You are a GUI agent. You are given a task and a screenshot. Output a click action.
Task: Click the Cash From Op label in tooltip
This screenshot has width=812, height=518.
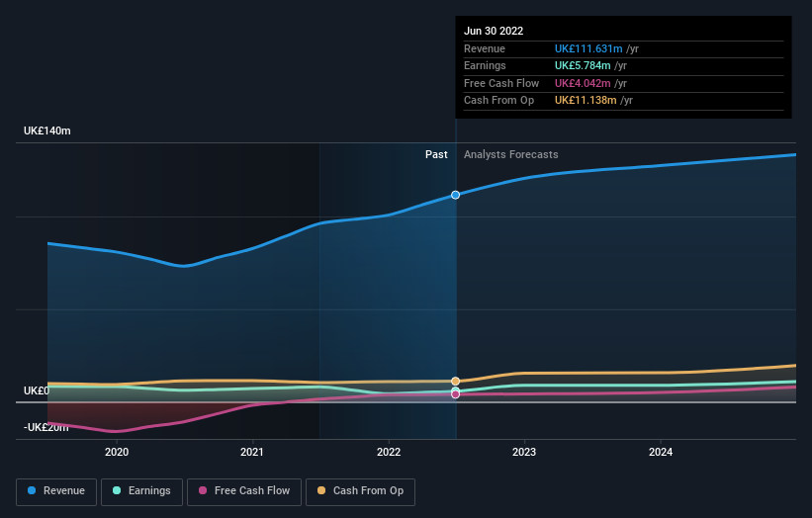click(x=498, y=101)
